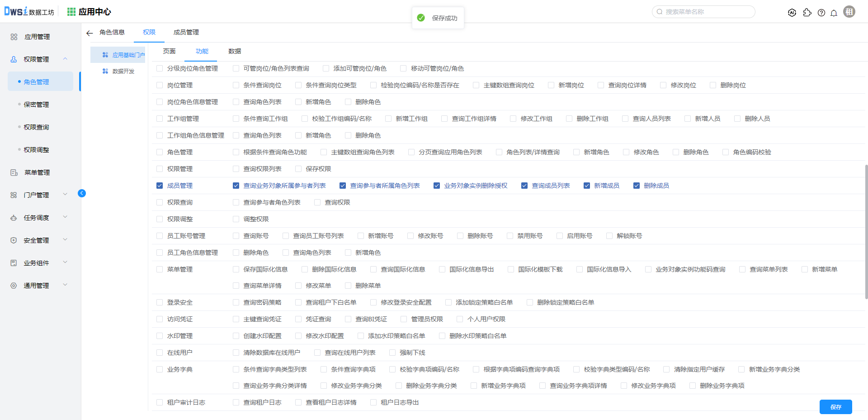Expand the 安全管理 sidebar section
Screen dimensions: 868x420
coord(65,240)
